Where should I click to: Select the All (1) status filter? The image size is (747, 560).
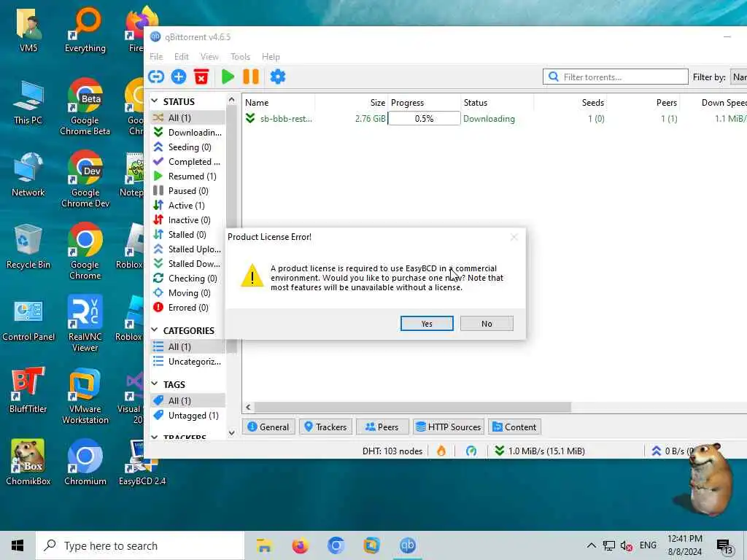coord(187,117)
